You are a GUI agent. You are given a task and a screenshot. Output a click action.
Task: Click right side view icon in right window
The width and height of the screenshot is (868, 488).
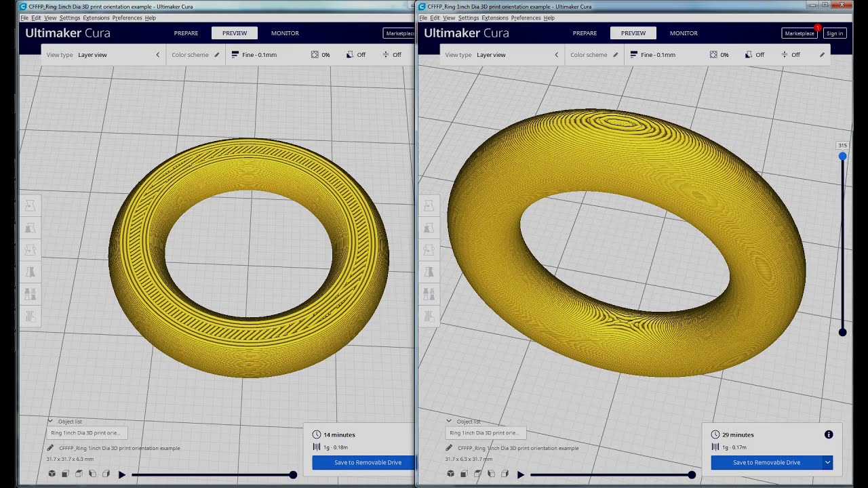[505, 474]
